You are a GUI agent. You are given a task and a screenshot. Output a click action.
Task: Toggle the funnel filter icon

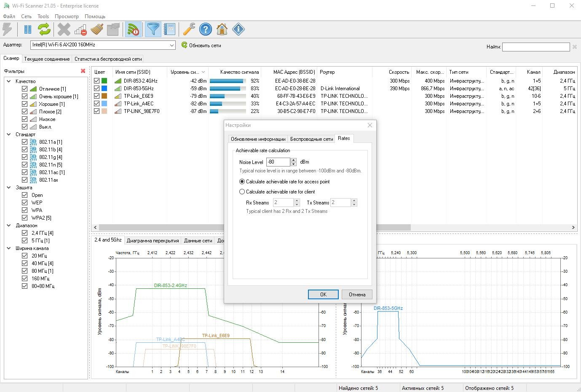click(153, 30)
